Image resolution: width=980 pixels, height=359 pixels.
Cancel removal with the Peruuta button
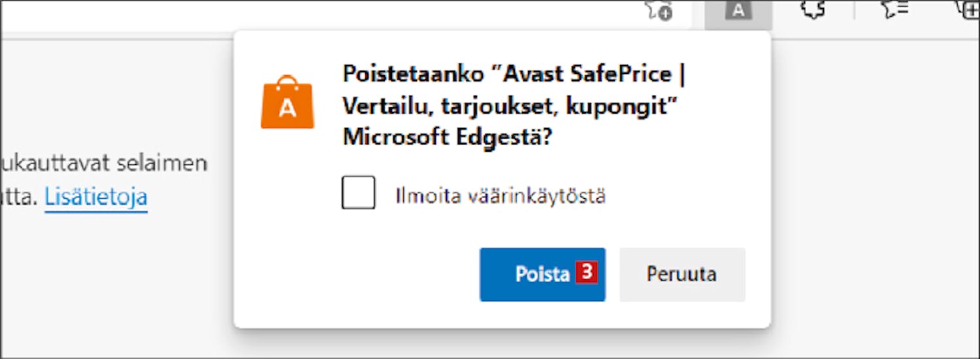(x=682, y=274)
